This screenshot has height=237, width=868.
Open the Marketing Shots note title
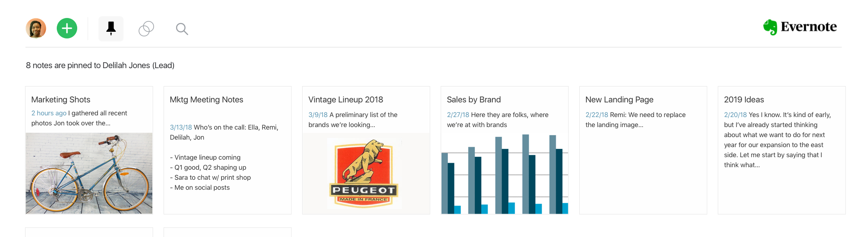click(61, 99)
